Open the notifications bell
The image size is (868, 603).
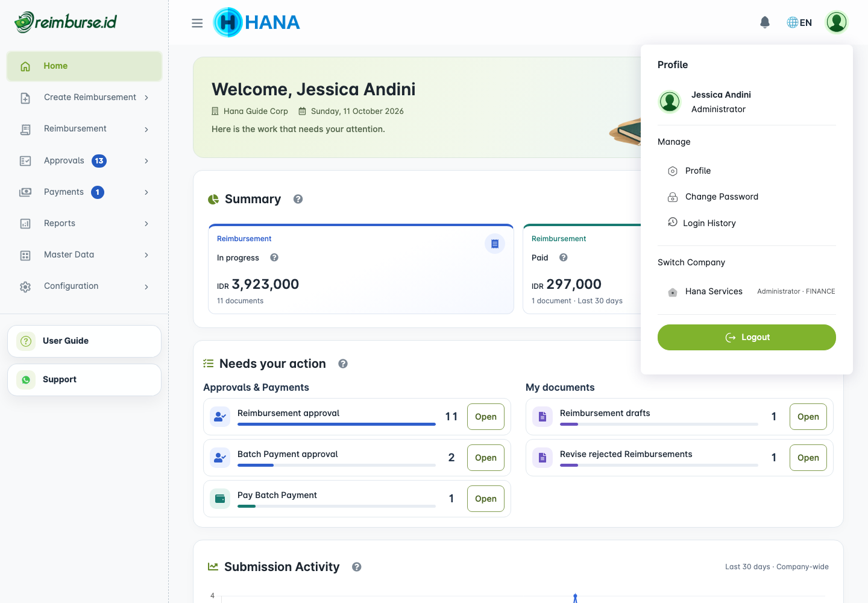765,22
